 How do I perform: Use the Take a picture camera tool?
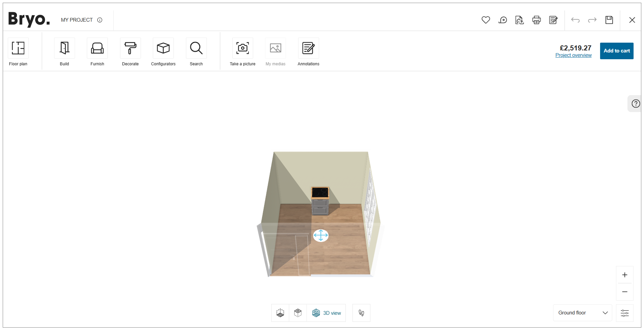[x=242, y=51]
